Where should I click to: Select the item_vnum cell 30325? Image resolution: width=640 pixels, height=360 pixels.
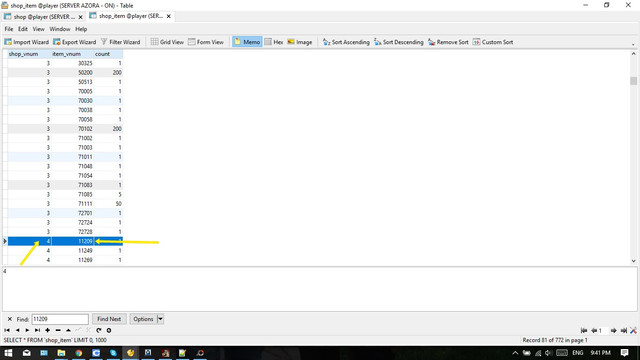click(72, 63)
